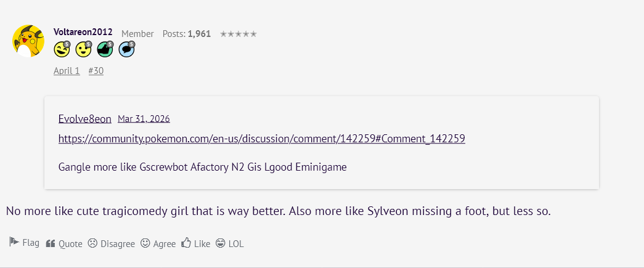Click the Quote icon below the post
644x268 pixels.
click(x=51, y=243)
